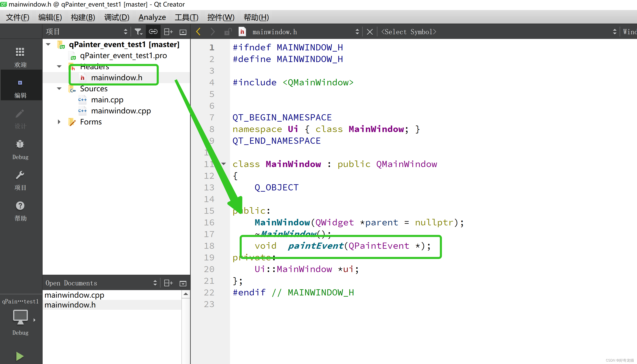
Task: Open the 工具(T) menu
Action: pyautogui.click(x=187, y=17)
